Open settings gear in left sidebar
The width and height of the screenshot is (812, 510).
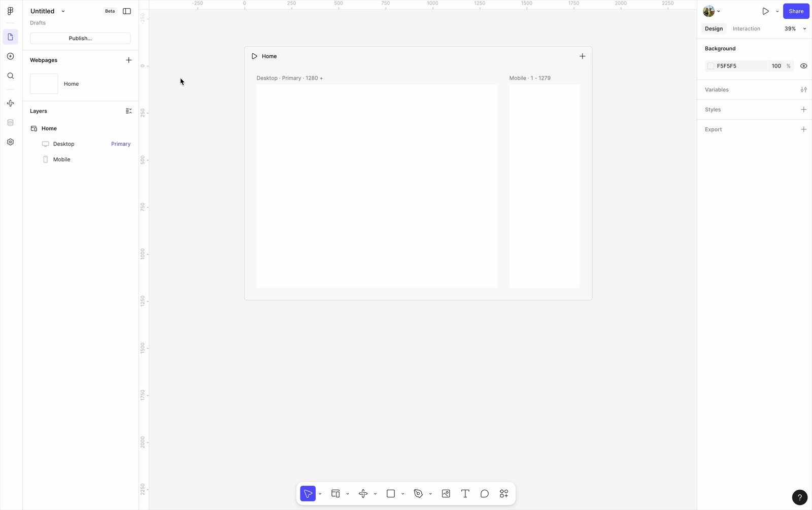[x=11, y=142]
